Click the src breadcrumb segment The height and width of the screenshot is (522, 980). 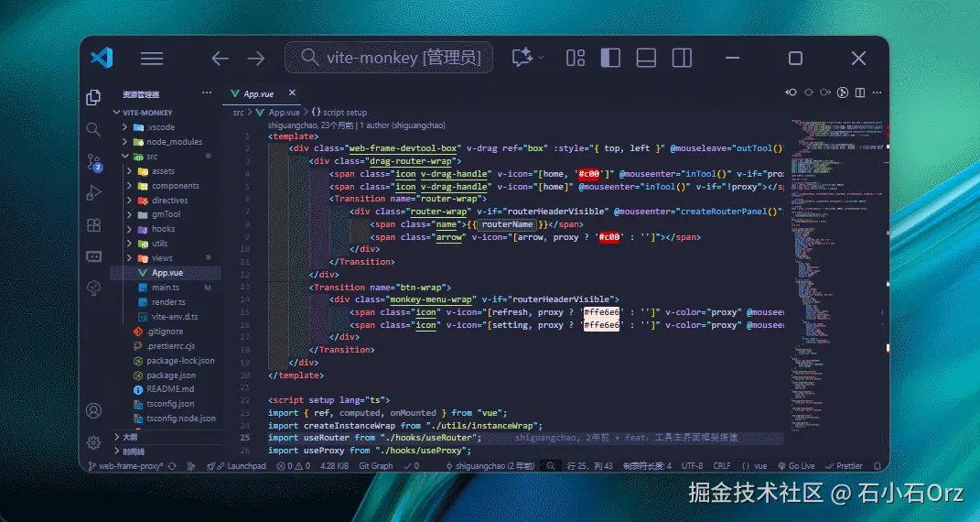pyautogui.click(x=238, y=113)
